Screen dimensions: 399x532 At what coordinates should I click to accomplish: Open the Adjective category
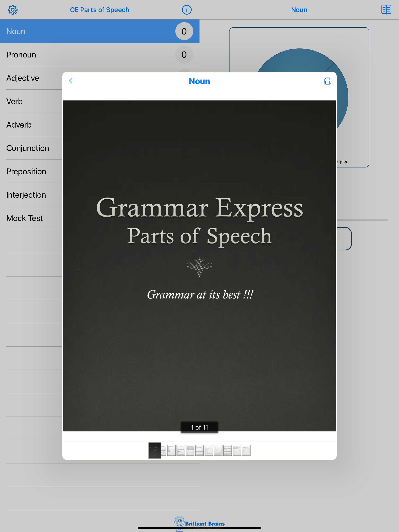click(x=23, y=78)
